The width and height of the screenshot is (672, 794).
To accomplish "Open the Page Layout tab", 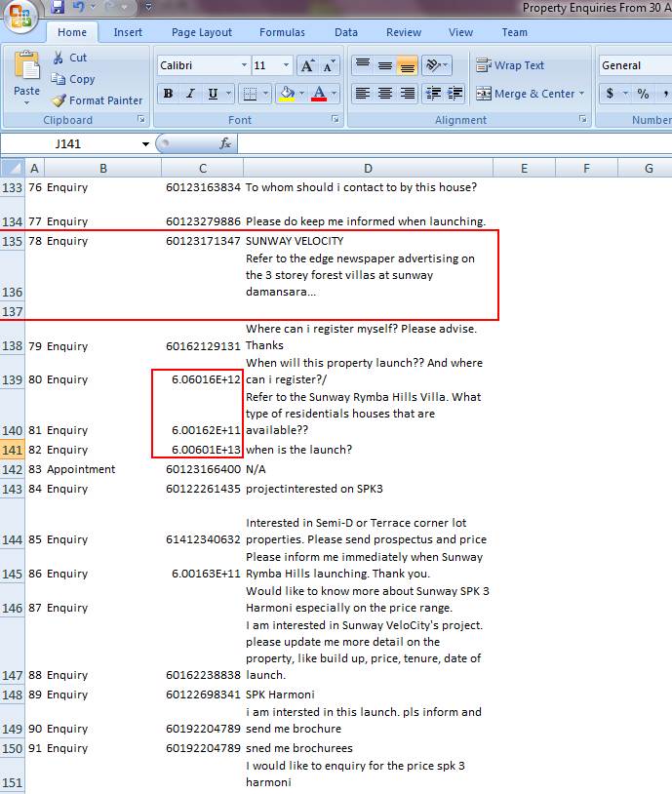I will [x=202, y=32].
